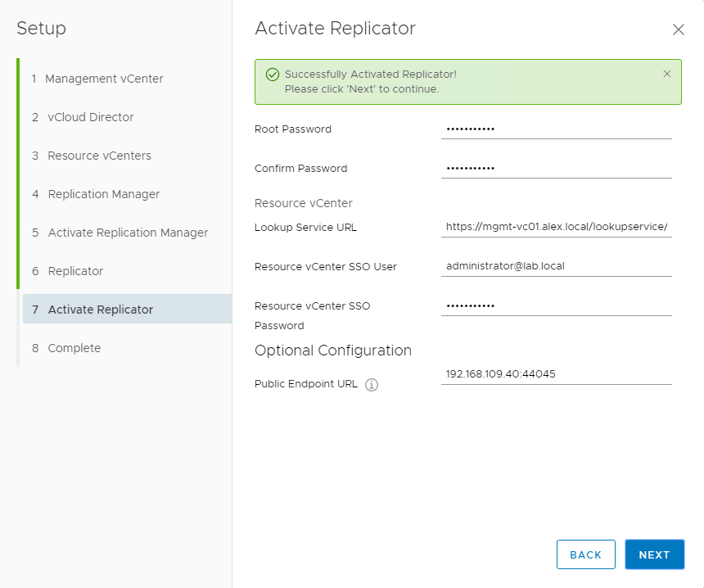Image resolution: width=704 pixels, height=588 pixels.
Task: Click the green success checkmark icon
Action: tap(273, 75)
